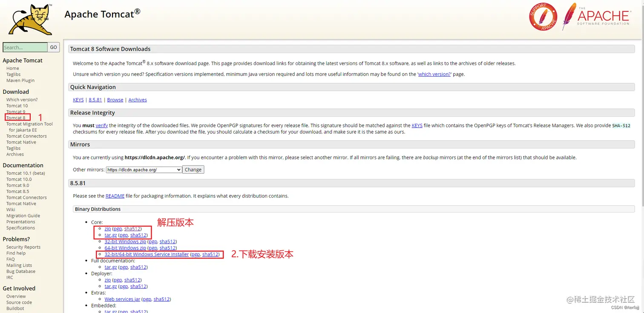Click KEYS in Quick Navigation

pyautogui.click(x=78, y=100)
